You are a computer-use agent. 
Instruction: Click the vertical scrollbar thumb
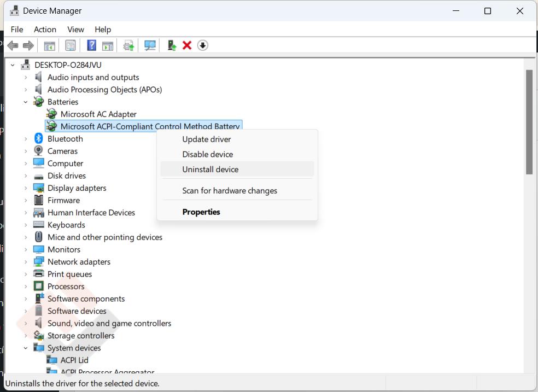coord(529,122)
